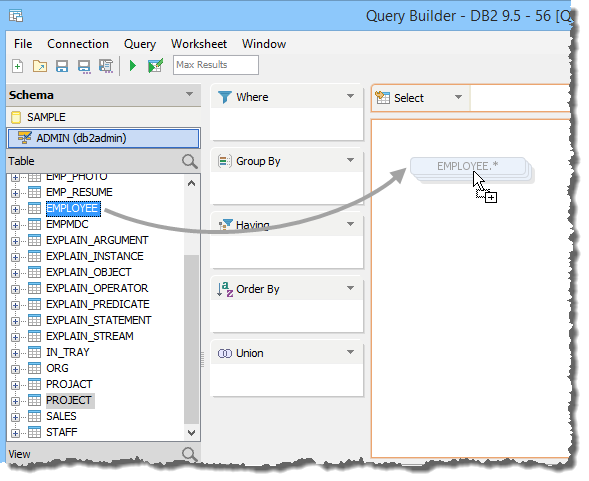Image resolution: width=589 pixels, height=481 pixels.
Task: Select the SAMPLE database entry
Action: coord(103,117)
